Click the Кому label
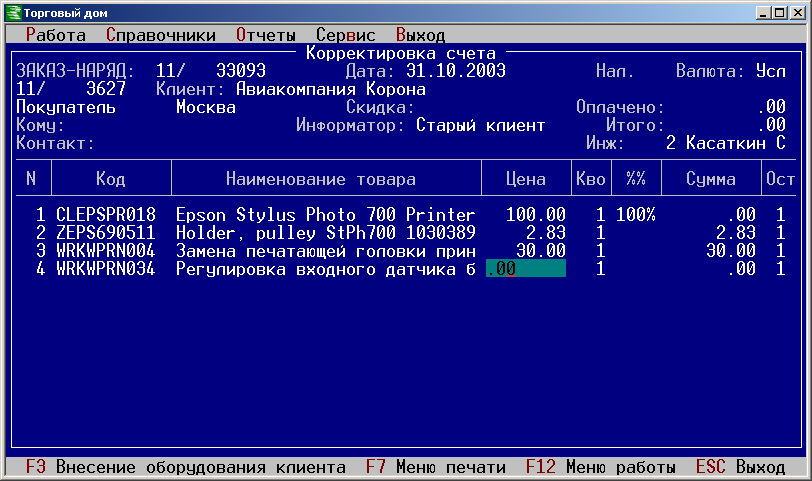The height and width of the screenshot is (481, 812). [x=40, y=125]
